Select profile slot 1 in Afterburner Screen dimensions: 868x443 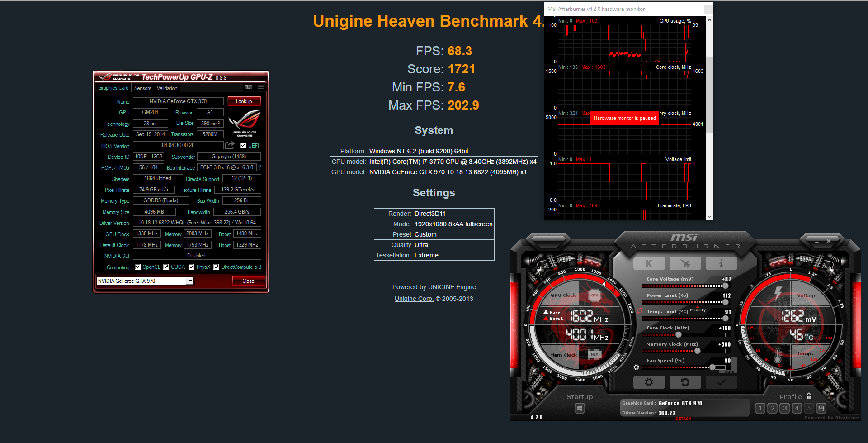click(760, 408)
